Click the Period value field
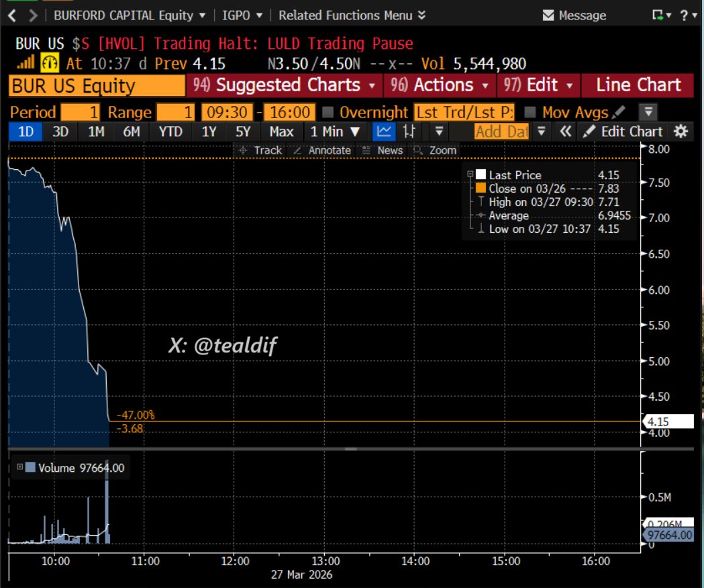704x588 pixels. pyautogui.click(x=80, y=112)
